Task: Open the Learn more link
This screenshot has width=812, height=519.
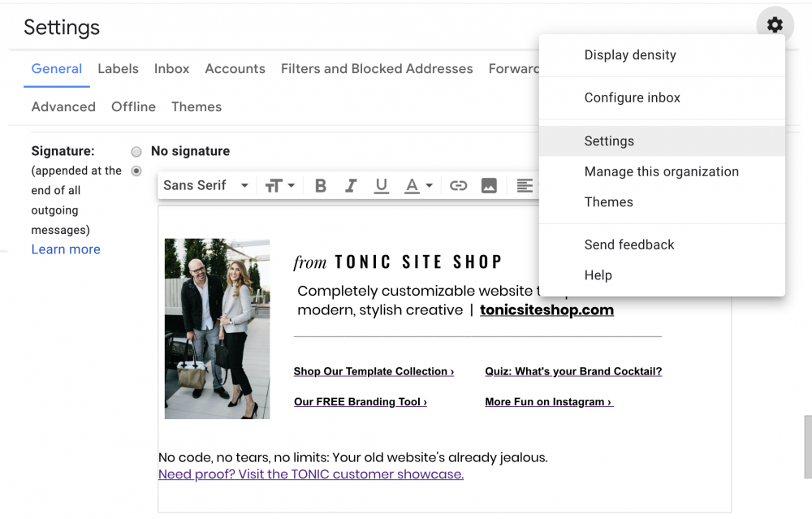Action: [66, 249]
